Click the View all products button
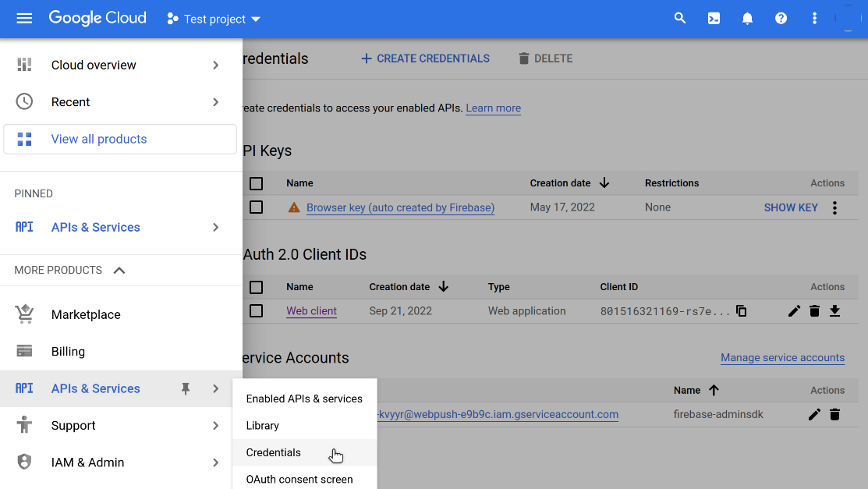 click(x=120, y=139)
